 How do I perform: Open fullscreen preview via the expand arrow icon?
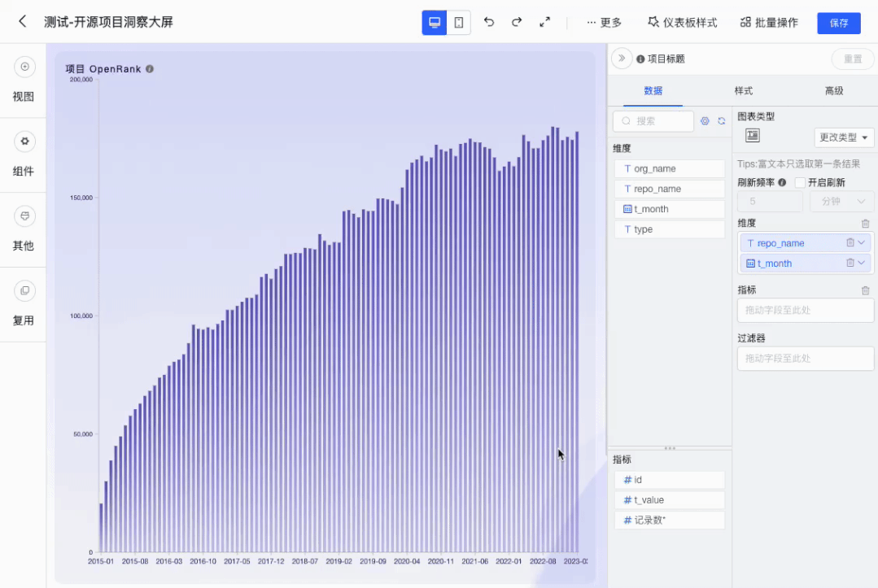pyautogui.click(x=544, y=22)
